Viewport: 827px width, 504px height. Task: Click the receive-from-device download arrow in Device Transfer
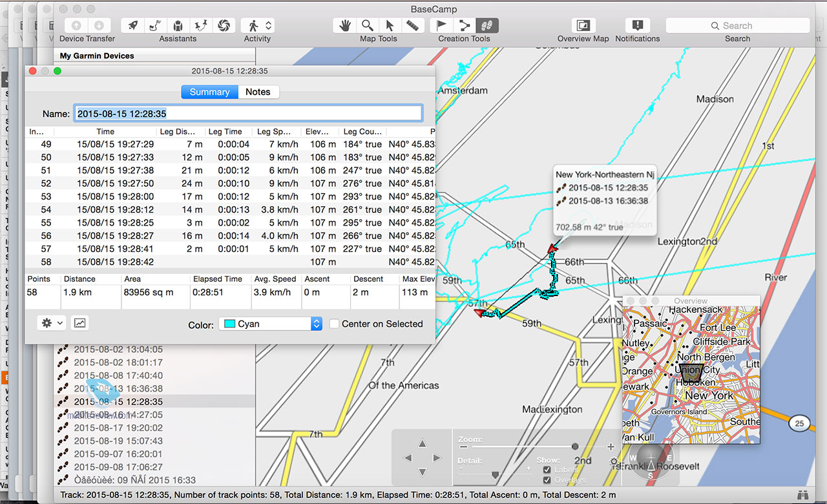click(99, 25)
